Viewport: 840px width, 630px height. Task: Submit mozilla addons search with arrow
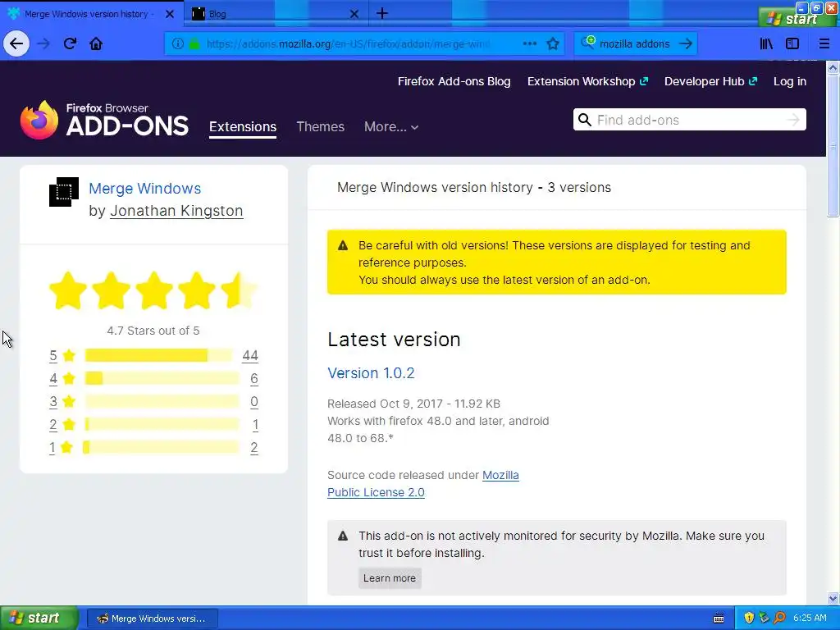685,44
